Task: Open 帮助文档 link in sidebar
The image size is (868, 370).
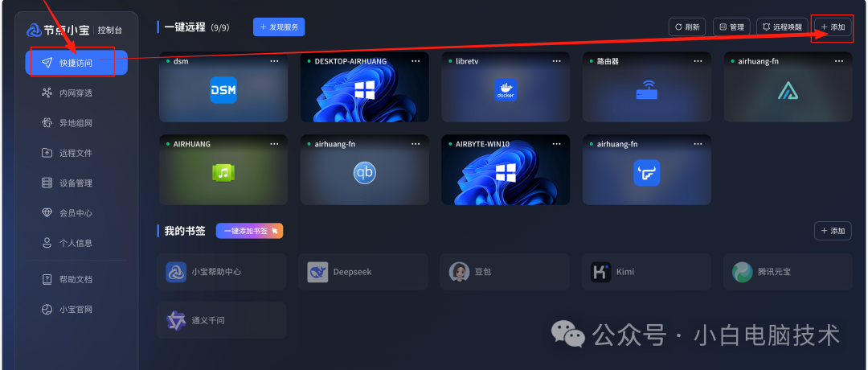Action: point(76,279)
